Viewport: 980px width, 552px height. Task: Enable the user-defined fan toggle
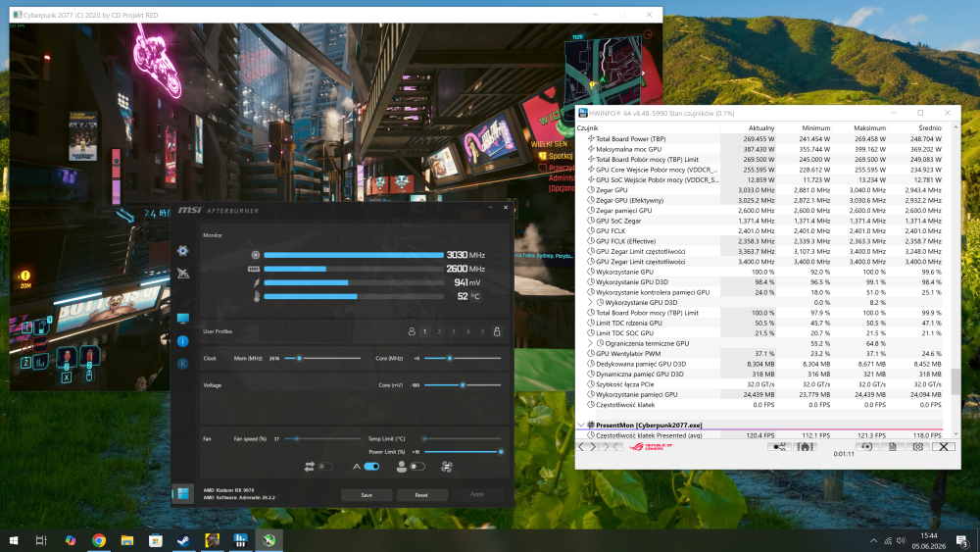(x=416, y=467)
